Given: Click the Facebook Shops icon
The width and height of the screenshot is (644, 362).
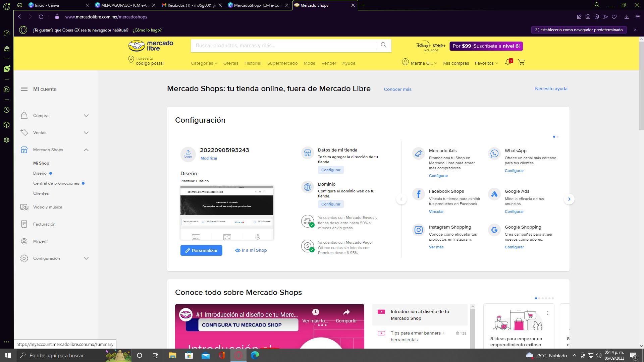Looking at the screenshot, I should (x=418, y=194).
